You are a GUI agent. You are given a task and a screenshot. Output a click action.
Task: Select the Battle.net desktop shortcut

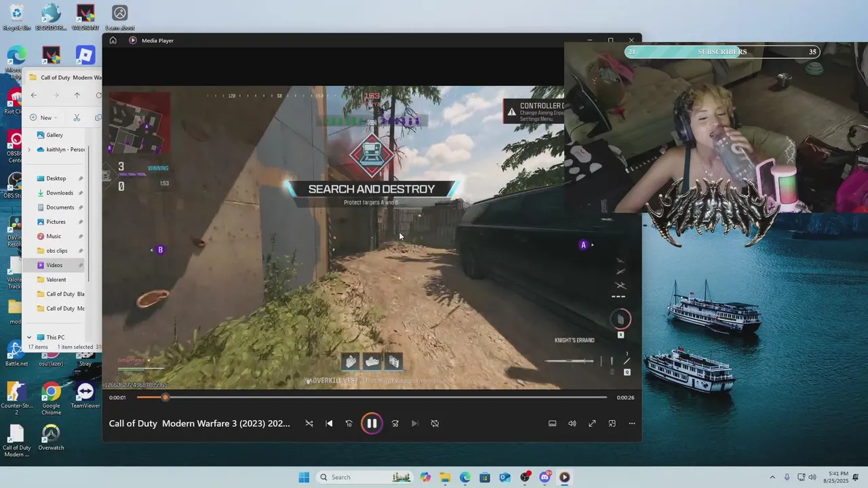coord(16,354)
